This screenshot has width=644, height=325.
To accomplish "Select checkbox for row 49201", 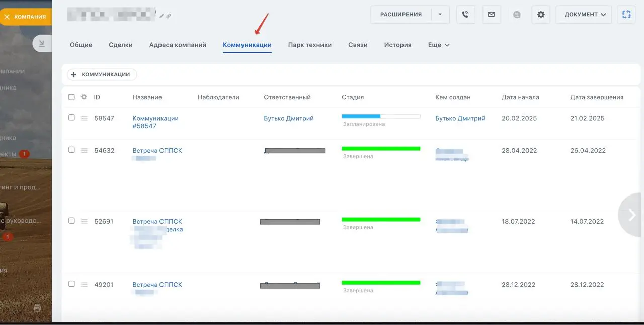I will click(71, 284).
